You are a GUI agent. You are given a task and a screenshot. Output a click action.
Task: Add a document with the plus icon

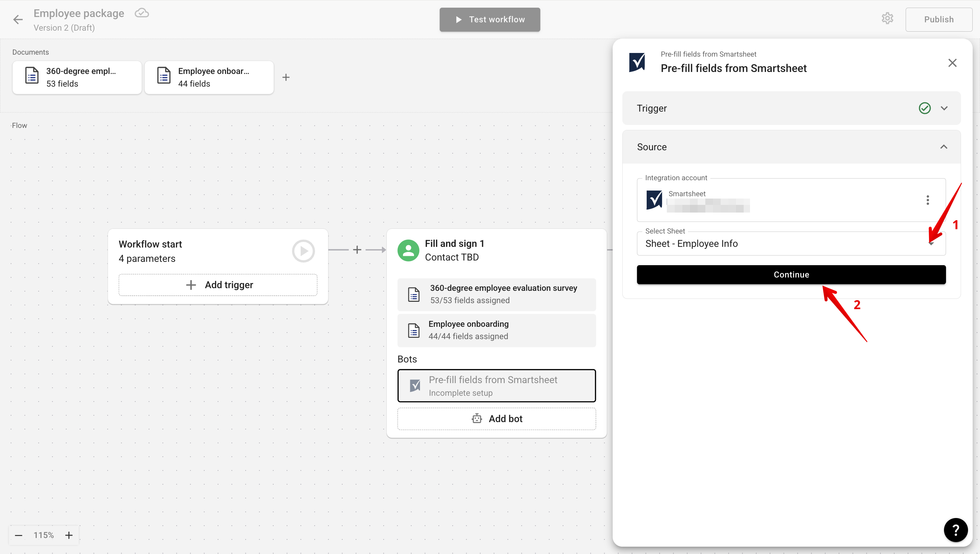point(286,78)
